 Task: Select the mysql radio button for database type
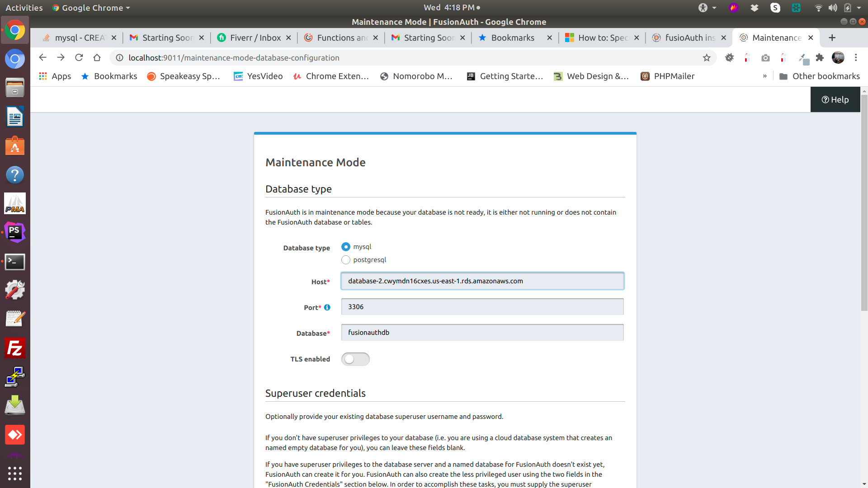[345, 246]
